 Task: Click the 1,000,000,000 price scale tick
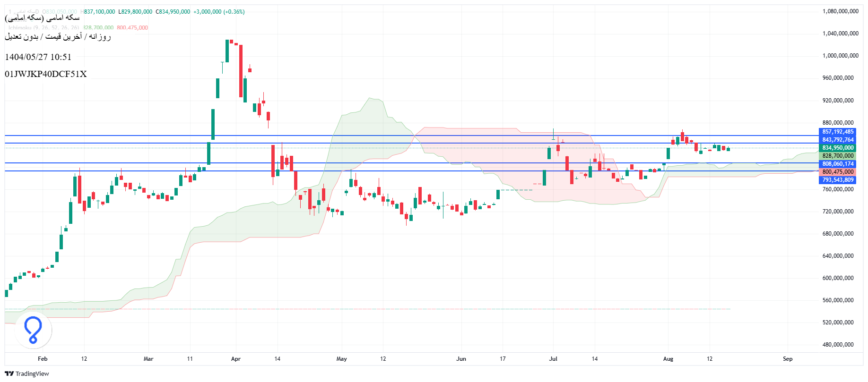pyautogui.click(x=841, y=56)
